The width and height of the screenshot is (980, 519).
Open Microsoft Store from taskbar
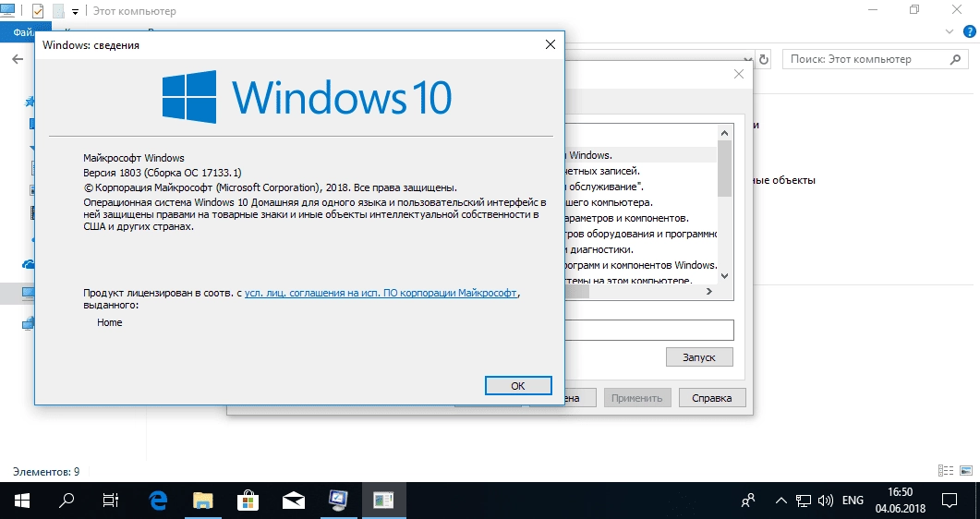[x=248, y=501]
